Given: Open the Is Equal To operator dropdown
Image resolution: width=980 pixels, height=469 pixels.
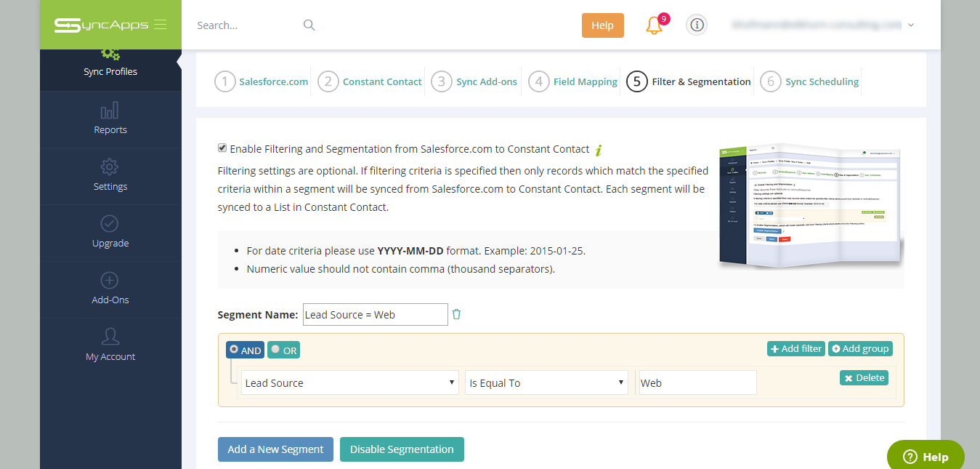Looking at the screenshot, I should [x=546, y=383].
